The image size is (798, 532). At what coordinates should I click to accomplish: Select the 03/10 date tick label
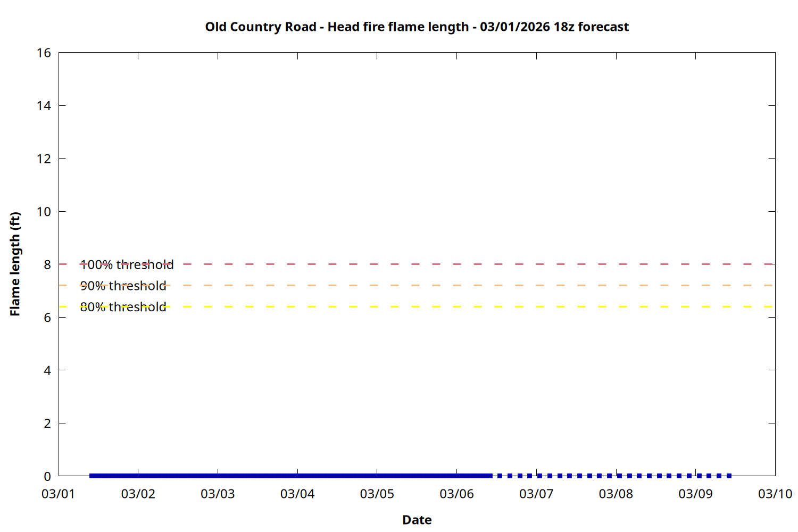[x=775, y=494]
